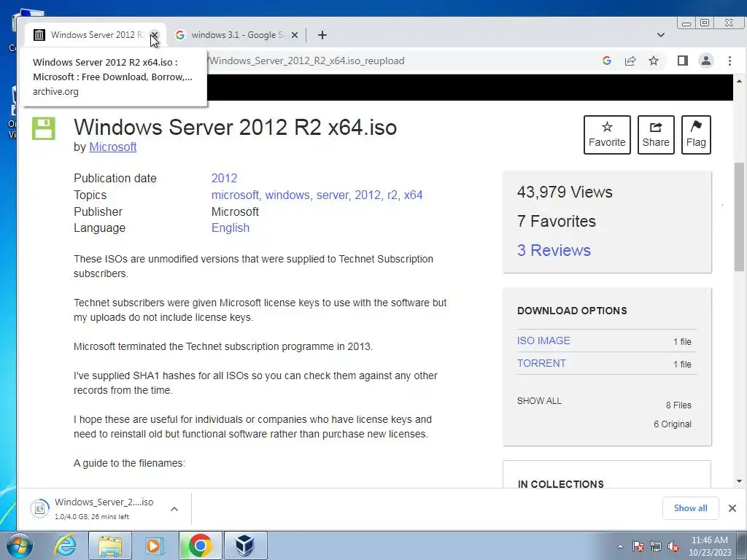The height and width of the screenshot is (560, 747).
Task: Open the Microsoft author link
Action: [x=113, y=147]
